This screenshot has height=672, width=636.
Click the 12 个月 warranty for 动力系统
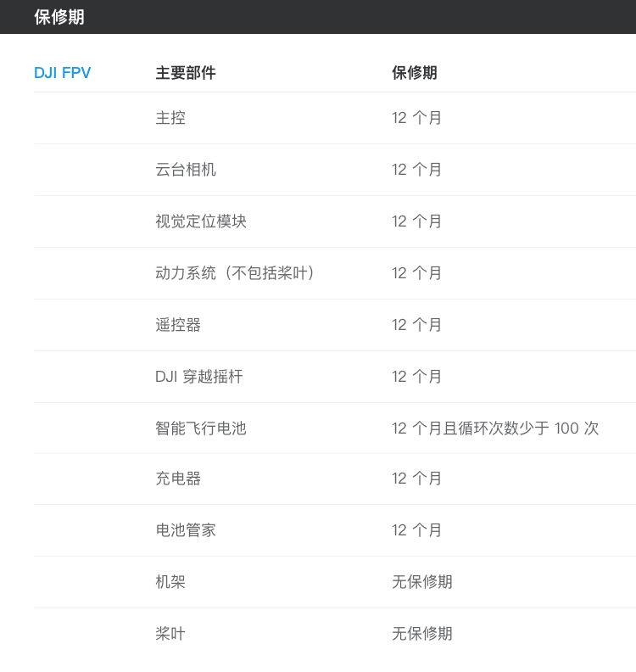pyautogui.click(x=416, y=273)
